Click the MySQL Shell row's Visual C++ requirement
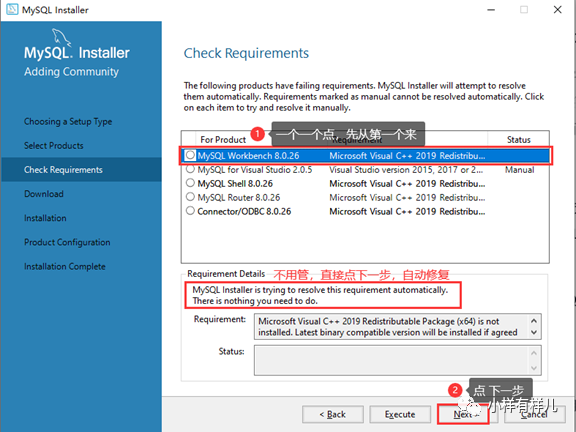 (407, 184)
